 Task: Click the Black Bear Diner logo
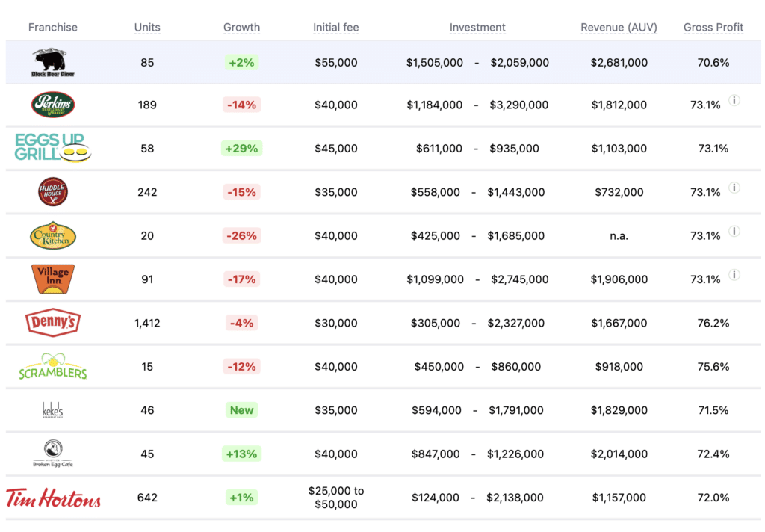(53, 63)
